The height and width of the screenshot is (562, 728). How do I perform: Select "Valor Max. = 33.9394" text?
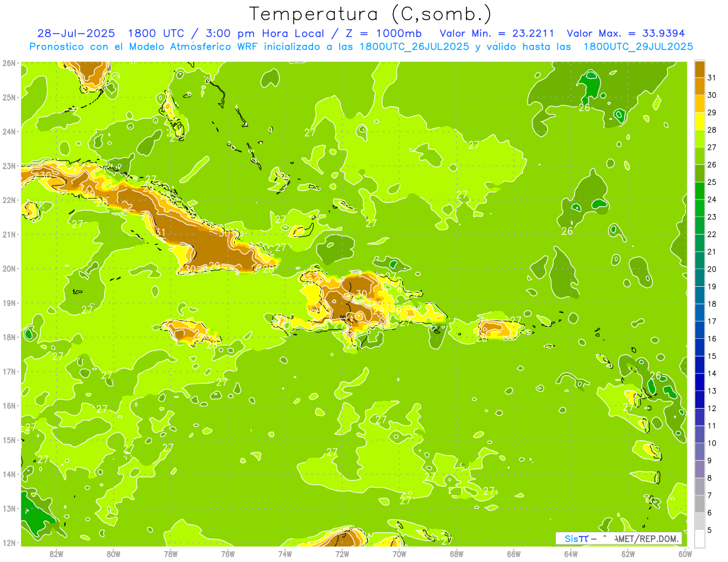626,33
